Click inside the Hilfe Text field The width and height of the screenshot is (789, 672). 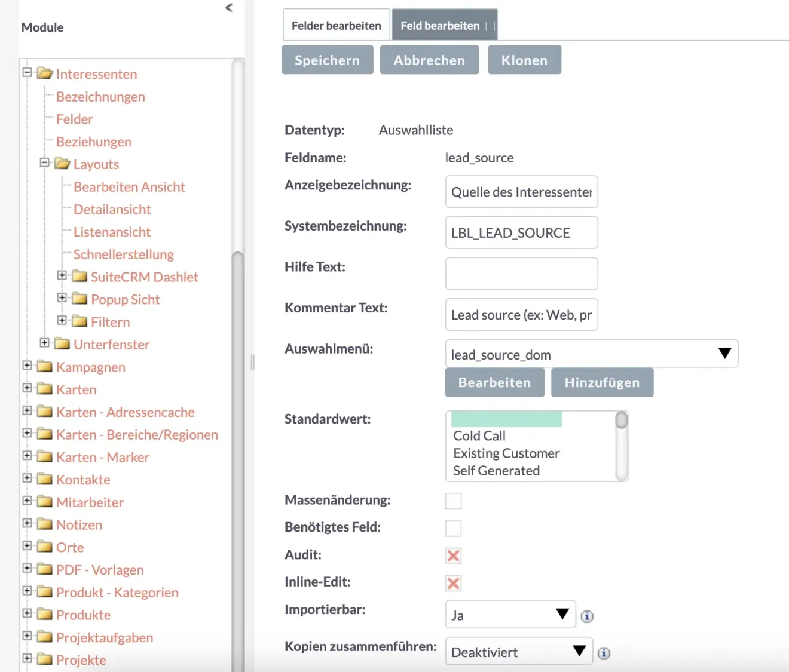[521, 273]
